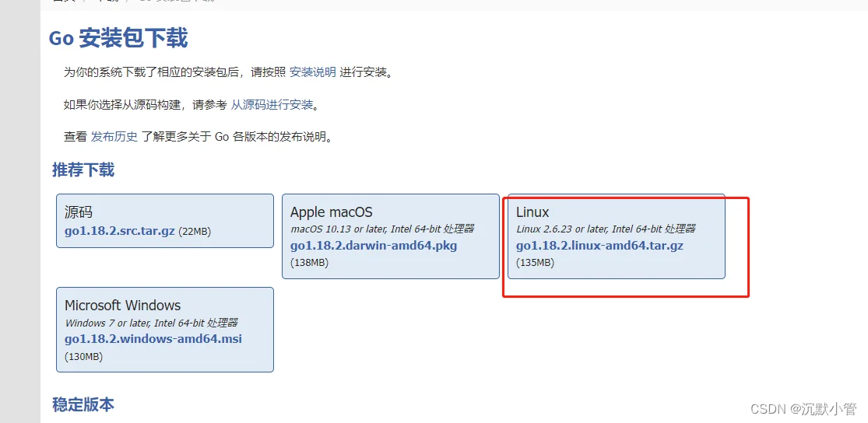Download go1.18.2.src.tar.gz source package
This screenshot has height=423, width=868.
click(120, 232)
